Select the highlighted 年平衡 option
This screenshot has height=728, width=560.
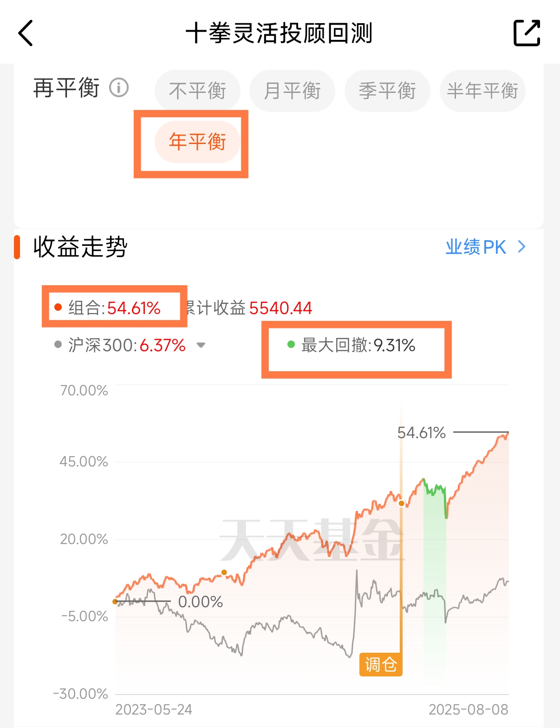(197, 142)
